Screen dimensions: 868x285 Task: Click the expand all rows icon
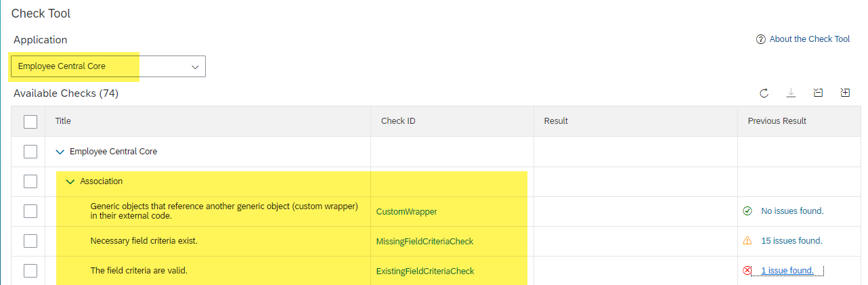click(845, 93)
